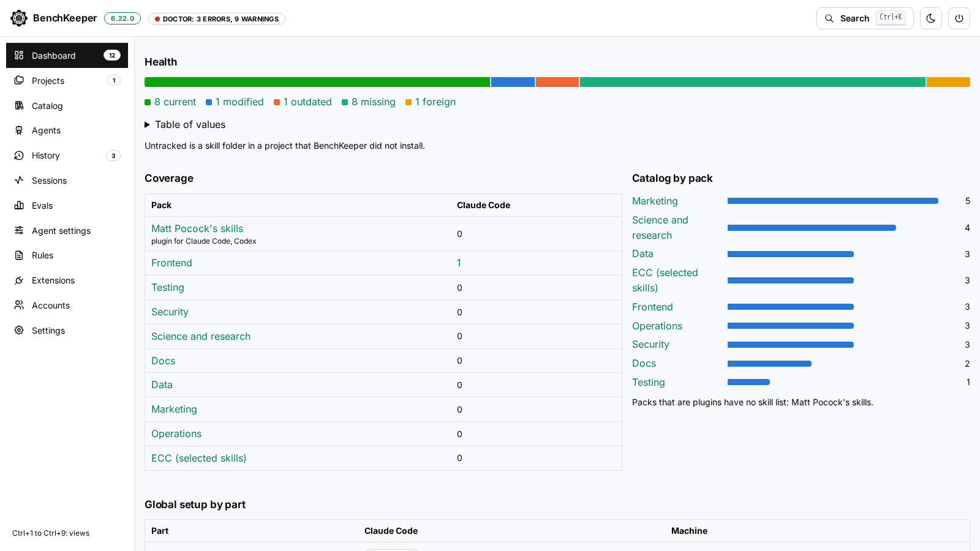
Task: Click the Frontend Claude Code count 1
Action: (459, 263)
